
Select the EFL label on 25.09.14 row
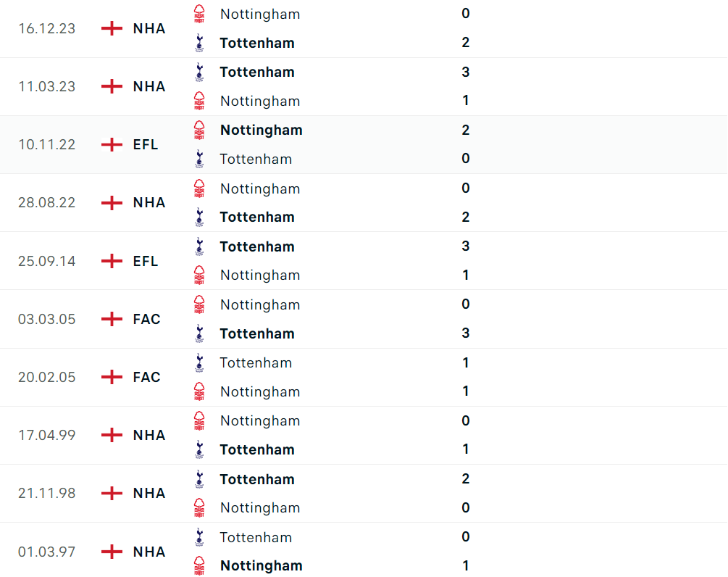146,261
